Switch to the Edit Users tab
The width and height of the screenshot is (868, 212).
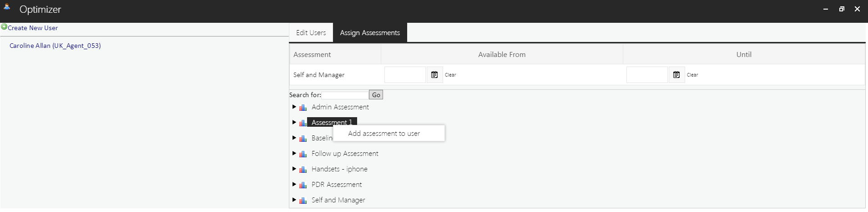point(311,33)
